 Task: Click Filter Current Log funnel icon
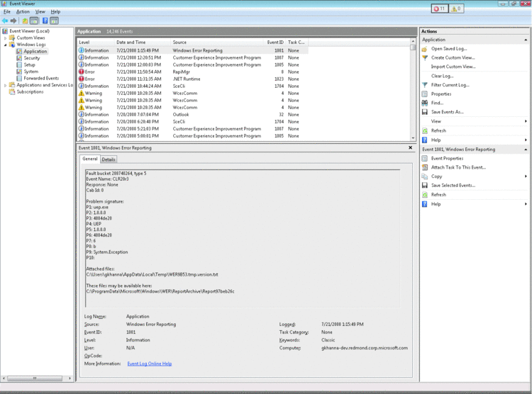point(425,85)
